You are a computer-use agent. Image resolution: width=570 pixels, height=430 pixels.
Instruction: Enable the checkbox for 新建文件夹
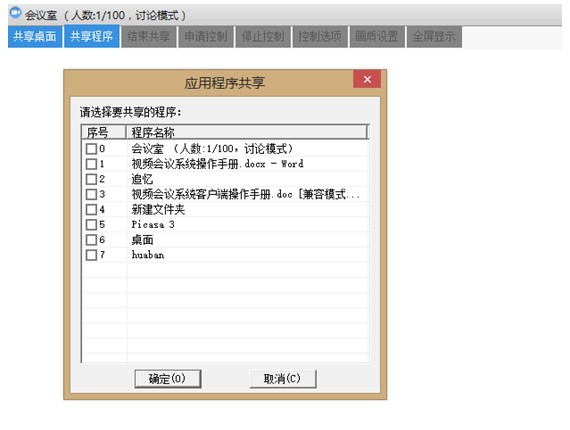91,209
